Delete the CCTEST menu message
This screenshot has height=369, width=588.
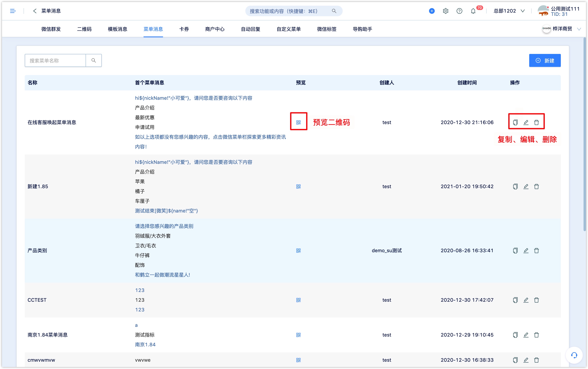coord(536,300)
